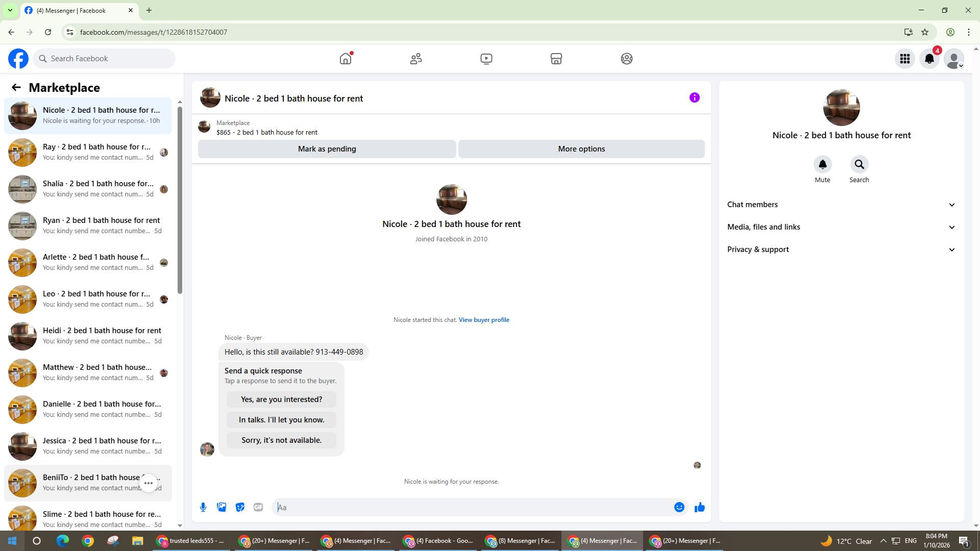Attach a photo using image icon
980x551 pixels.
(222, 507)
